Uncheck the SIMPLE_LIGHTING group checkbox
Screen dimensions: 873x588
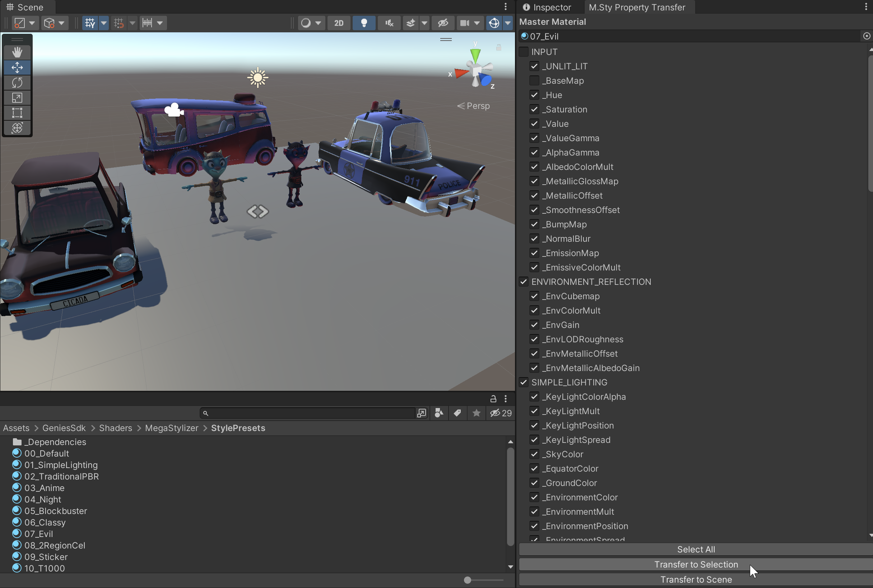click(x=524, y=382)
